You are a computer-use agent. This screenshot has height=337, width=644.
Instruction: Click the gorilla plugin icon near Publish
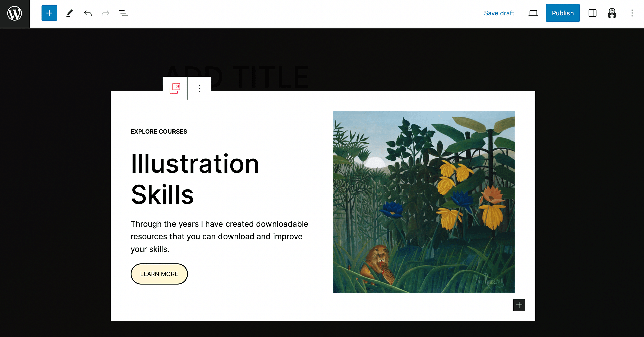(612, 13)
